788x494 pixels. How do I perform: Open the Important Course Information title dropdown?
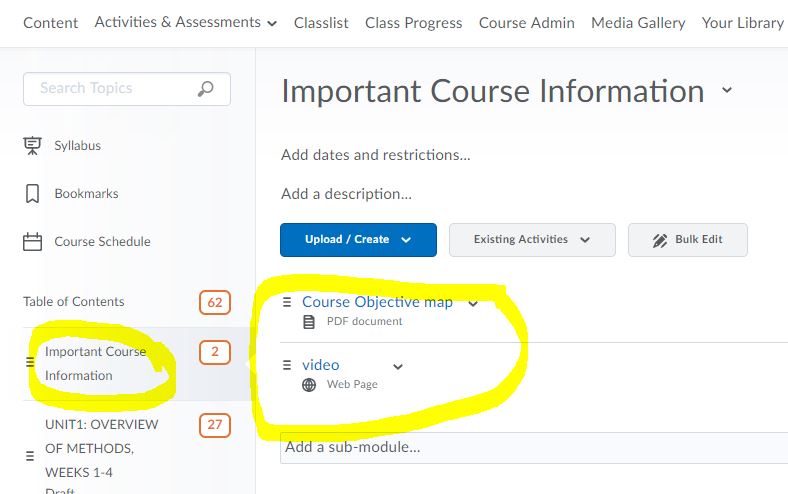point(727,91)
